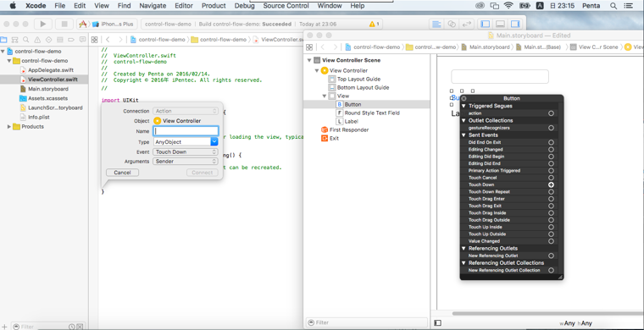This screenshot has width=644, height=330.
Task: Open related items grid in code editor
Action: tap(94, 40)
